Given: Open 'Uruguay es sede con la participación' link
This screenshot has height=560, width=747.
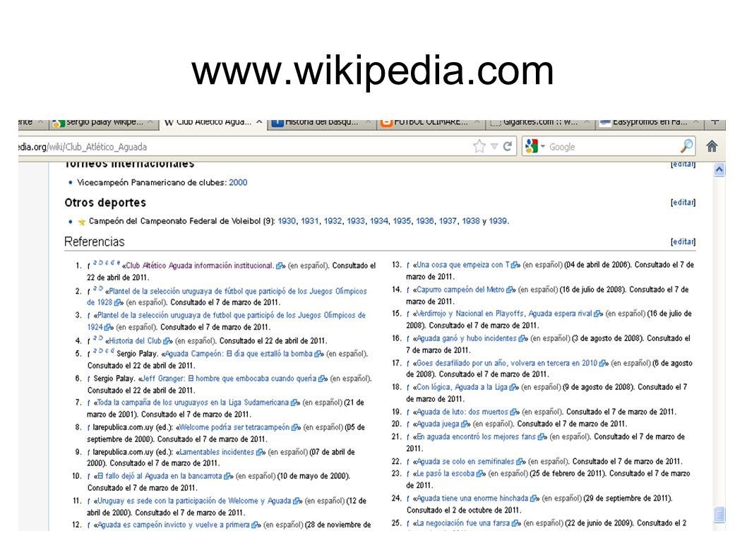Looking at the screenshot, I should [194, 501].
